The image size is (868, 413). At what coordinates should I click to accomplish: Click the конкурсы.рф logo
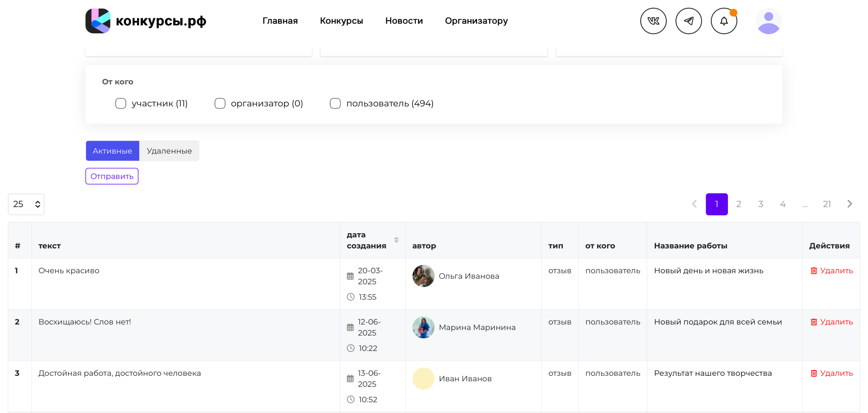pos(146,21)
